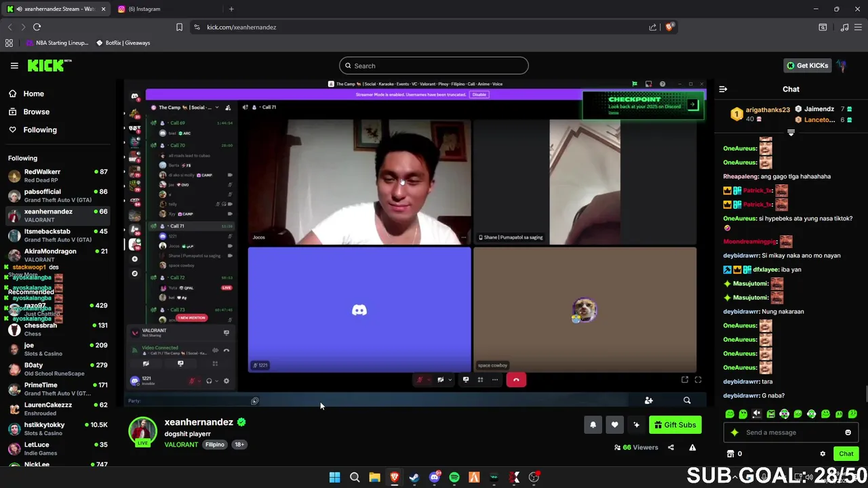
Task: Click the Gift Subs button
Action: (675, 425)
